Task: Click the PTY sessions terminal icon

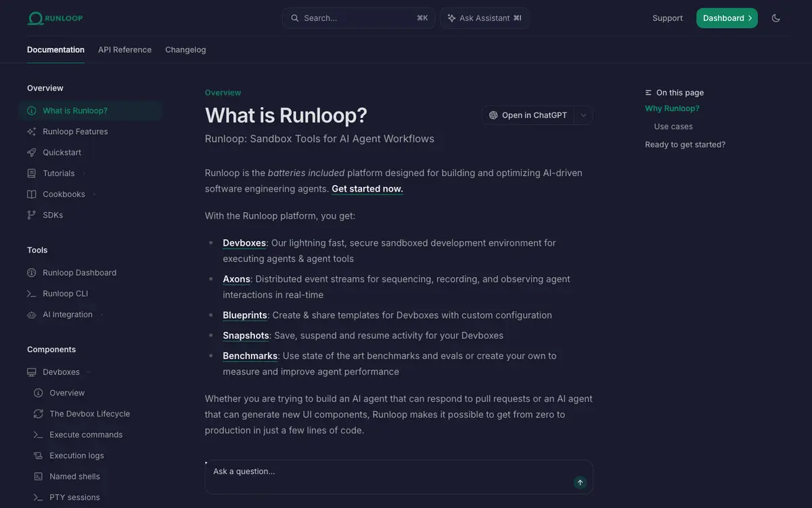Action: coord(38,498)
